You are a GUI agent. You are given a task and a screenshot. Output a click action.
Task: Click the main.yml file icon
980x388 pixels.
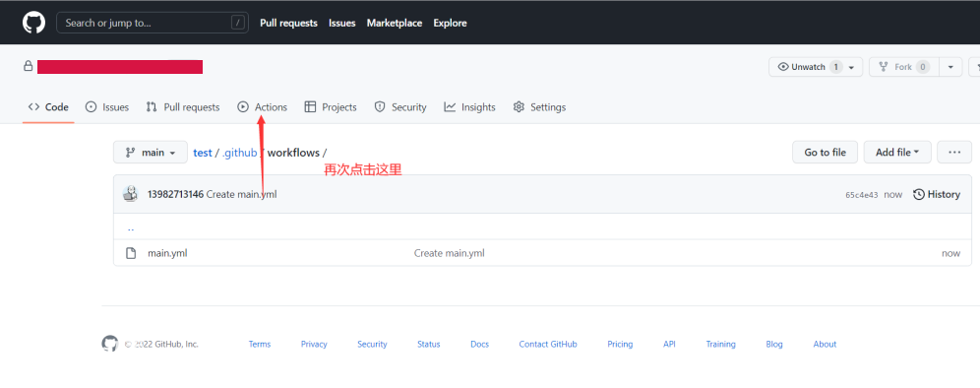click(131, 253)
